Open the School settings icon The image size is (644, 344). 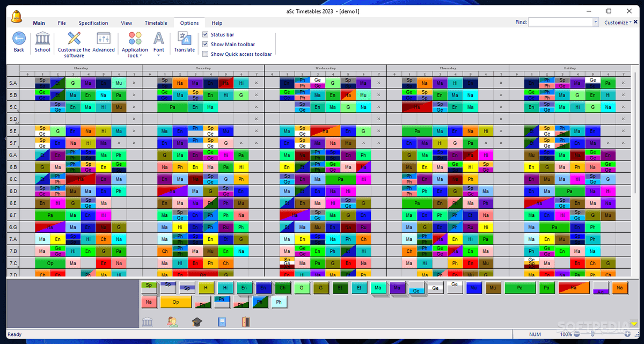tap(42, 40)
